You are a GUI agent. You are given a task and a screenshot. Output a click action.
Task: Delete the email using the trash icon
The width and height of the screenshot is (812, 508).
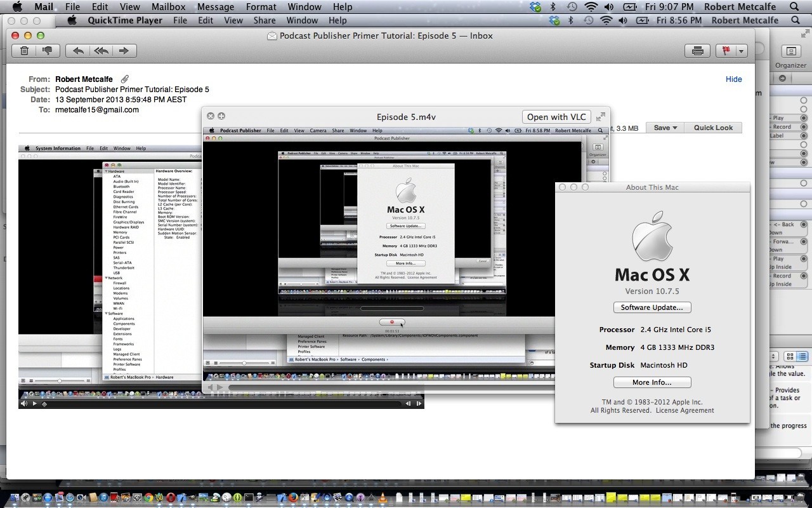pos(24,50)
